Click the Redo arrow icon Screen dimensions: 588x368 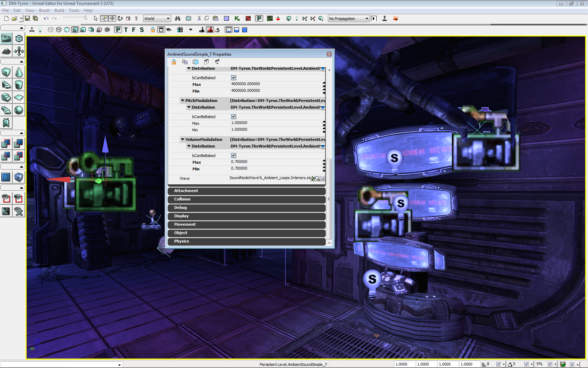point(54,19)
